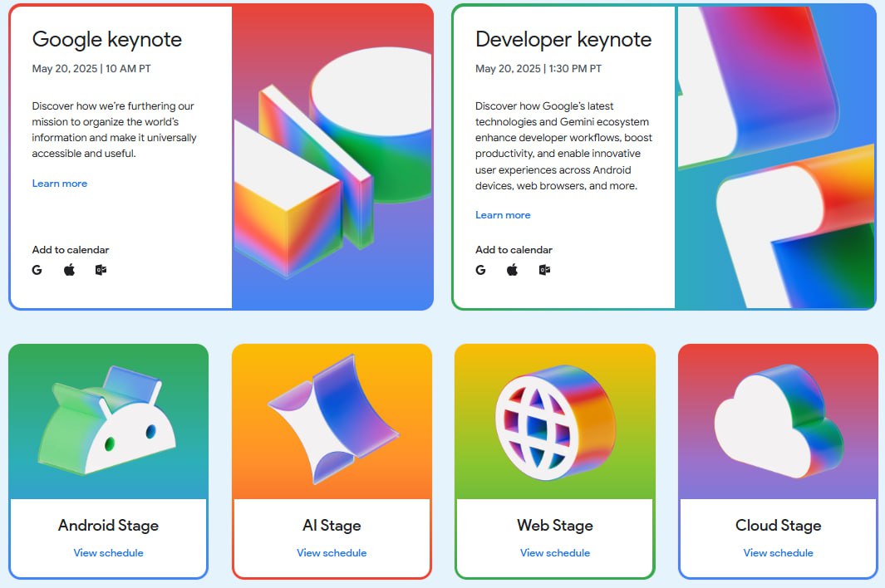Click the Web Stage title

coord(555,526)
